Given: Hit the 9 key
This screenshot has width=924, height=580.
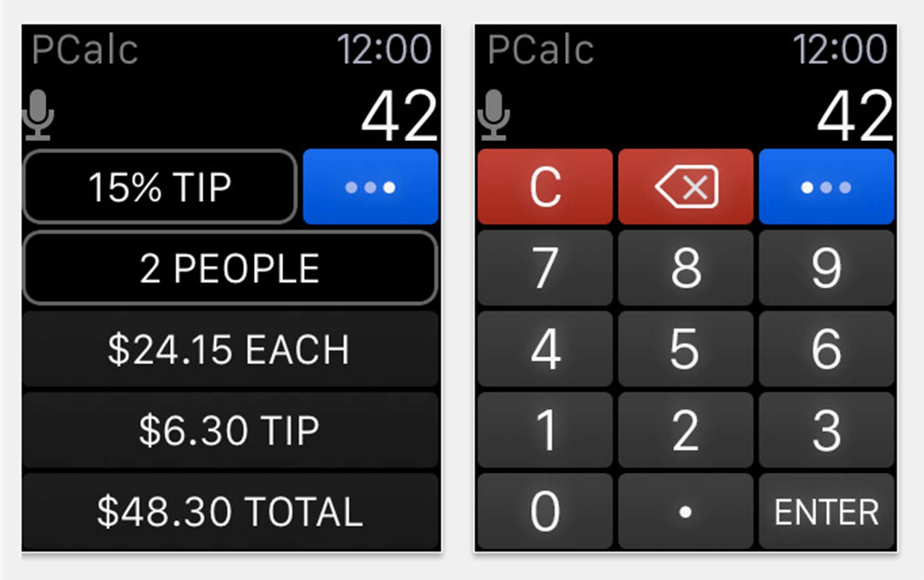Looking at the screenshot, I should (826, 268).
